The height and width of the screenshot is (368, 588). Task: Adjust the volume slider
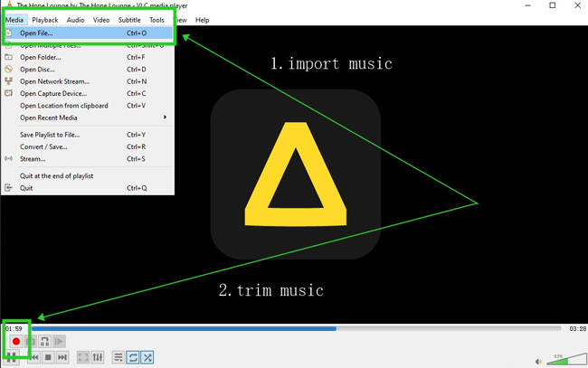tap(566, 359)
